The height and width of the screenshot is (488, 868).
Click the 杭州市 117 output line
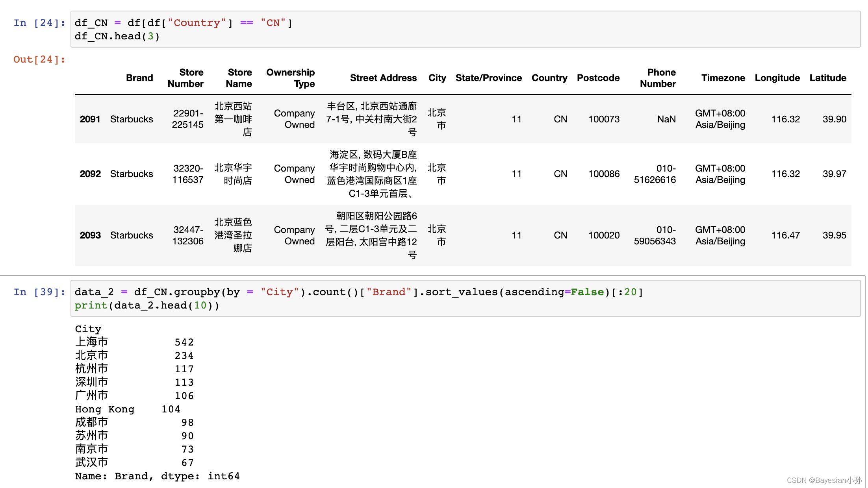(x=134, y=369)
